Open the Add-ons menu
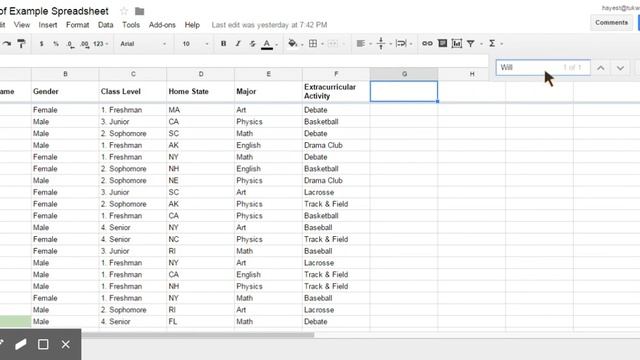 pyautogui.click(x=162, y=25)
